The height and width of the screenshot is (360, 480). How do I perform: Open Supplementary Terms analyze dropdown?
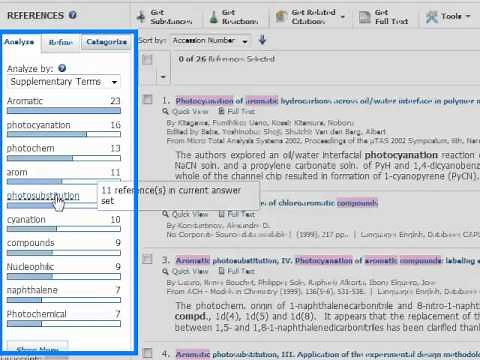[64, 82]
